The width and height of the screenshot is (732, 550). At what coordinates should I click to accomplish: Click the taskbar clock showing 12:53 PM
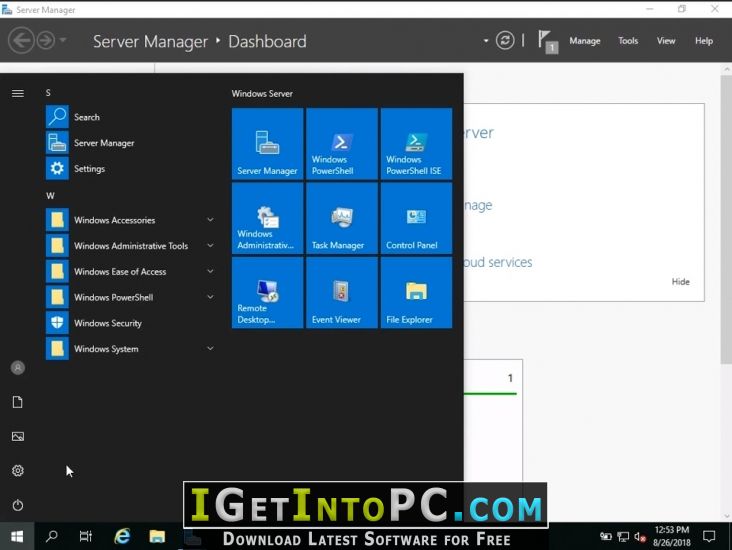click(x=672, y=536)
